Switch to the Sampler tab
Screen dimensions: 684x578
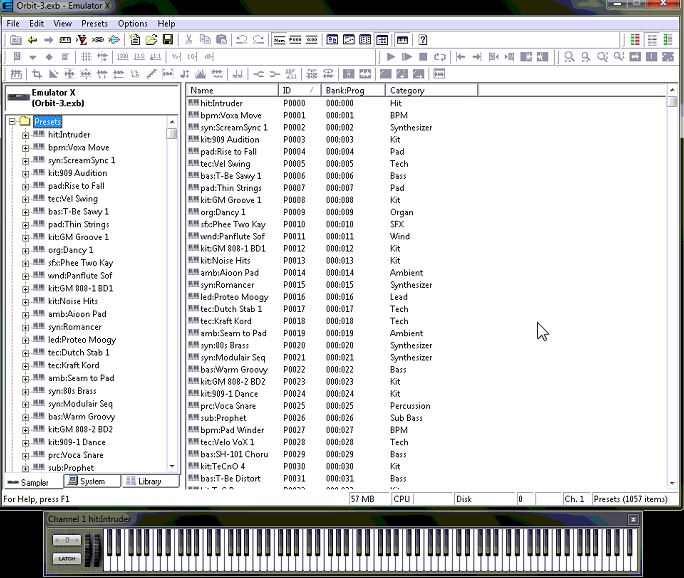click(33, 482)
